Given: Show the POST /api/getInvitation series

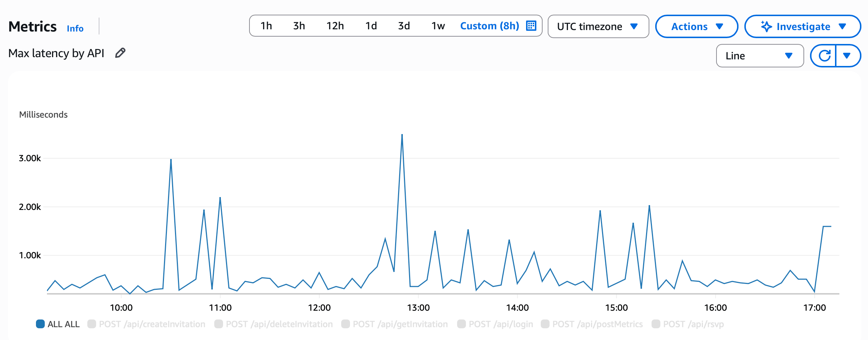Looking at the screenshot, I should tap(394, 324).
